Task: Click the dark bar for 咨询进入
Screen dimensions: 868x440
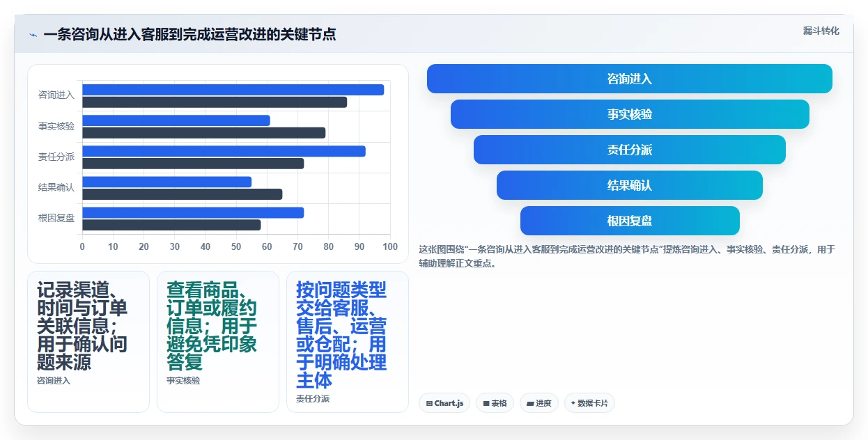Action: point(215,102)
